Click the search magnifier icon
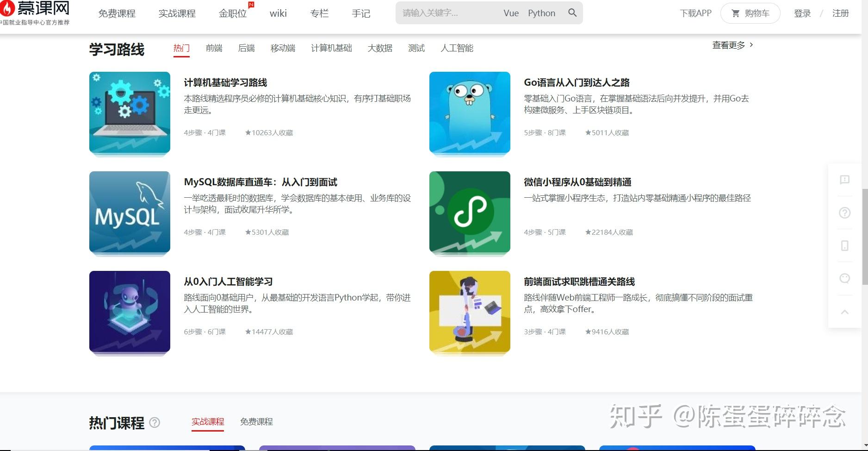The image size is (868, 451). [x=572, y=13]
